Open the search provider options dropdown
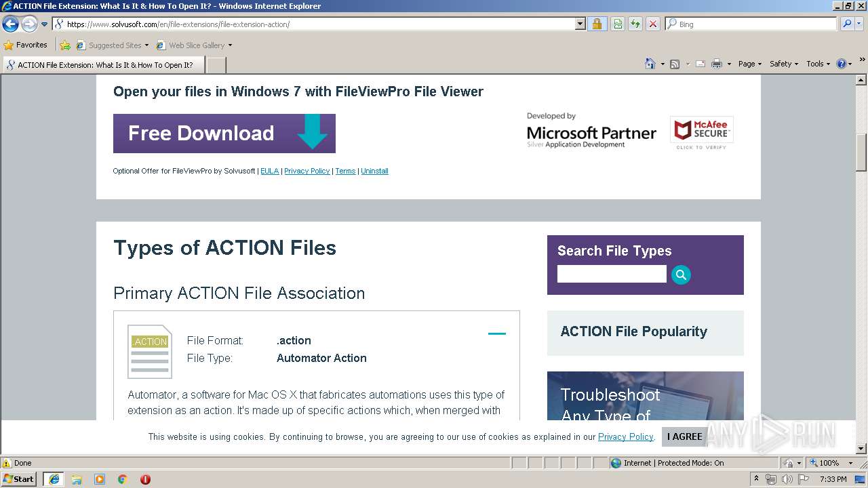The height and width of the screenshot is (488, 868). click(860, 24)
